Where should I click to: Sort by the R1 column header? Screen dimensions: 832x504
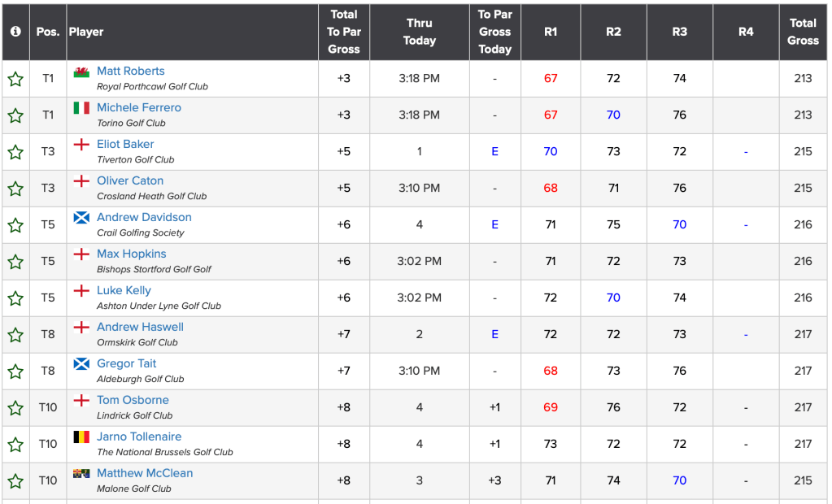click(551, 32)
